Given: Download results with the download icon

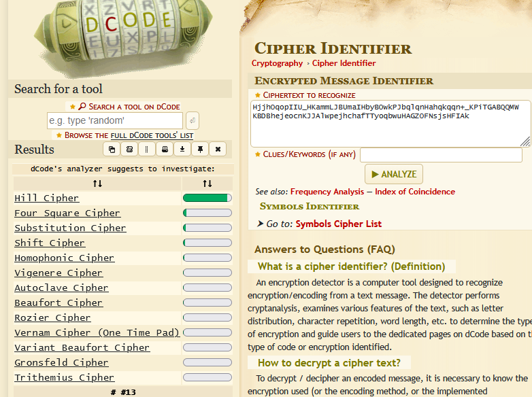Looking at the screenshot, I should tap(182, 149).
